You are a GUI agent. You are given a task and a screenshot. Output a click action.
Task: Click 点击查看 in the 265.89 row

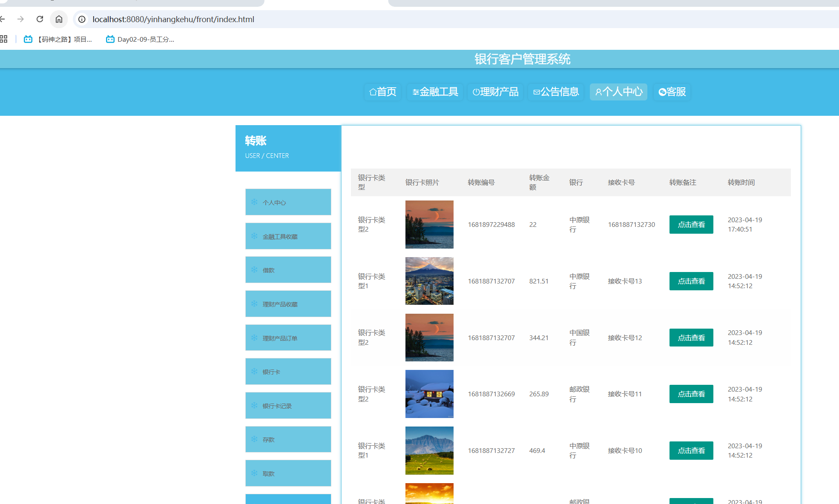click(x=691, y=394)
